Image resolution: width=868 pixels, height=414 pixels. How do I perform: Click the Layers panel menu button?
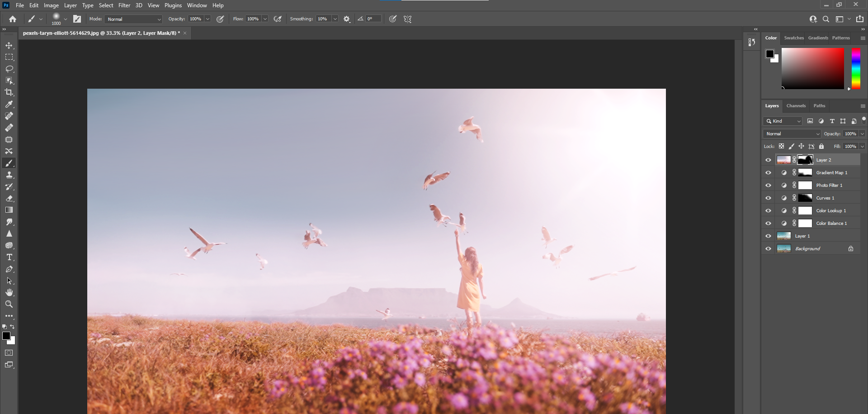coord(862,105)
